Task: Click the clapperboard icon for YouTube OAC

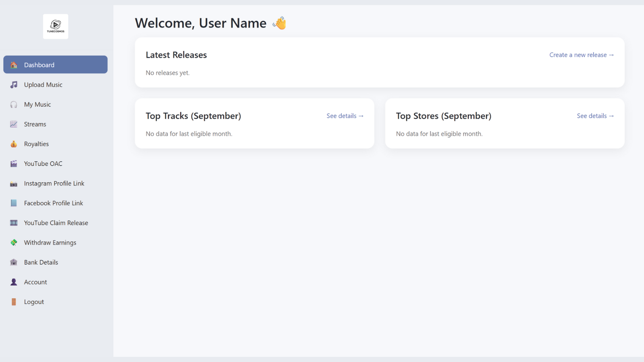Action: tap(14, 164)
